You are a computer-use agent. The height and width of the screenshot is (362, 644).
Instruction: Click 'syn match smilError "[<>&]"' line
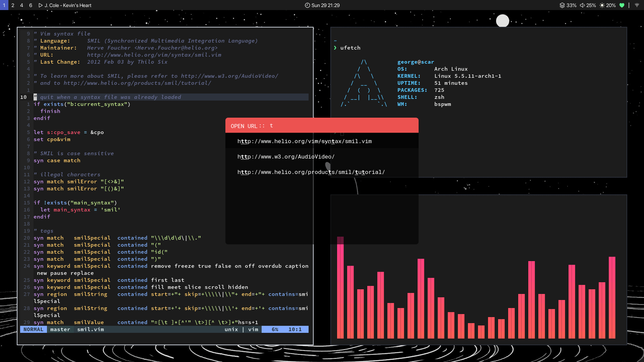(x=79, y=182)
